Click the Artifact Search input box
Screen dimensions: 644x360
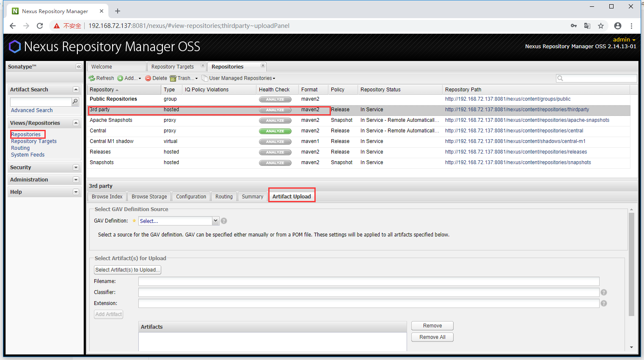coord(41,102)
